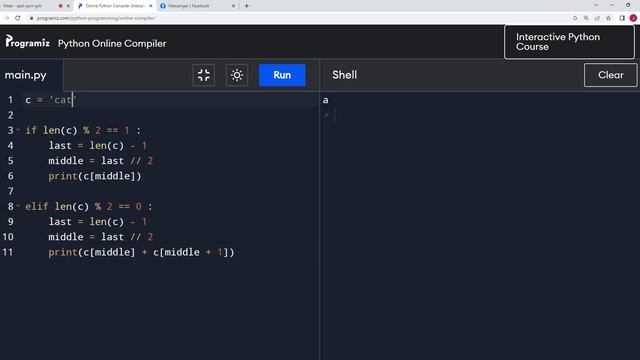Open the Google icon in address bar
The image size is (640, 360).
[575, 18]
